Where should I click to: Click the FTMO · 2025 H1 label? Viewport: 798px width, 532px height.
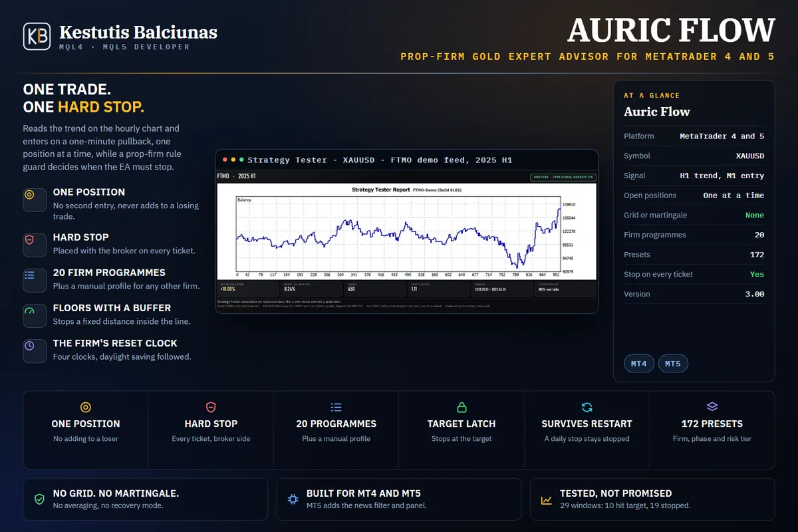pos(237,177)
